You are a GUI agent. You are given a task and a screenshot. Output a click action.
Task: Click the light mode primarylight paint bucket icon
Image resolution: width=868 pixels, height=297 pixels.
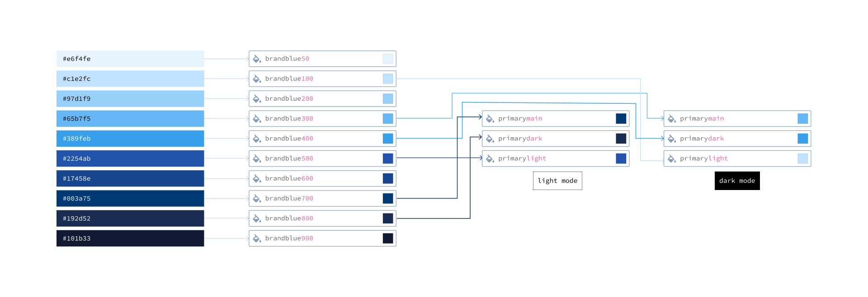[490, 158]
